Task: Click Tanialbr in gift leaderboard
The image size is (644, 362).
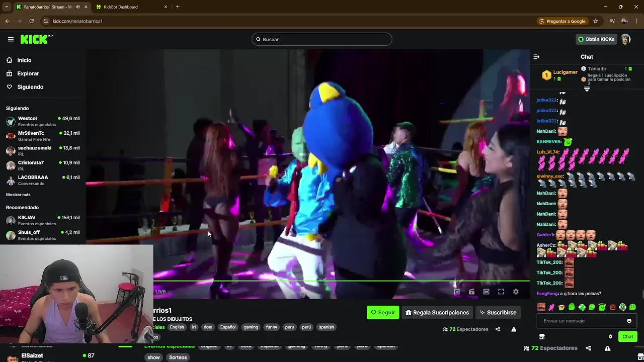Action: tap(597, 69)
